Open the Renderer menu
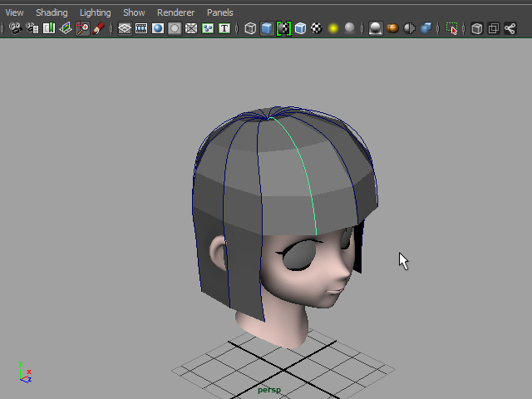 coord(175,12)
